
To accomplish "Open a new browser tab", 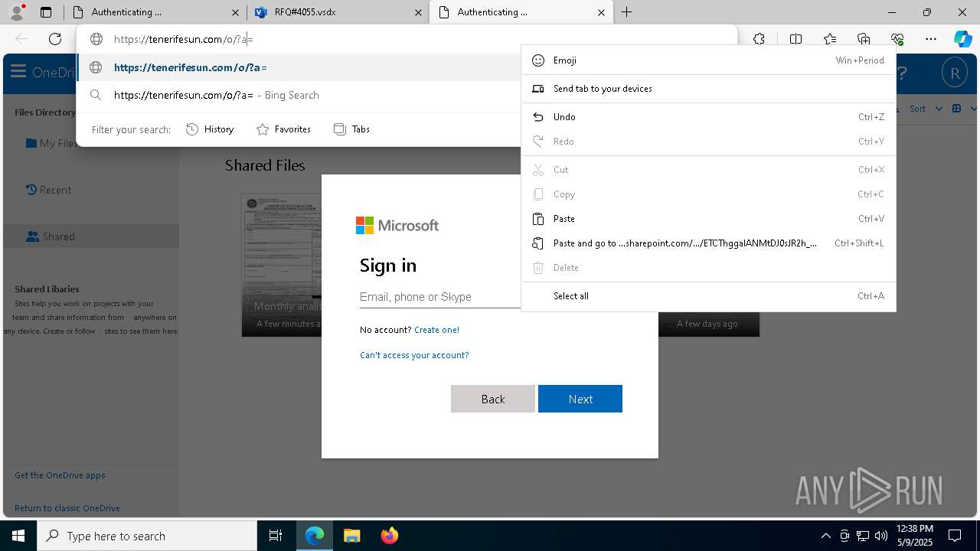I will click(626, 12).
